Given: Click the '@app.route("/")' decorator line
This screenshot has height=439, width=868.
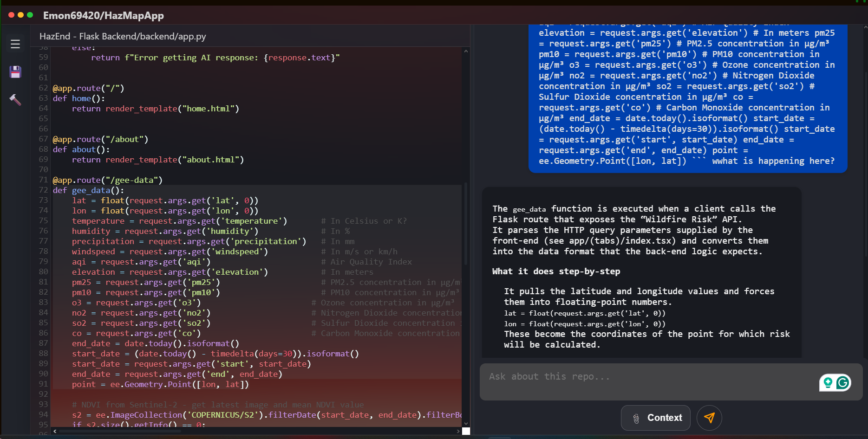Looking at the screenshot, I should (x=88, y=88).
